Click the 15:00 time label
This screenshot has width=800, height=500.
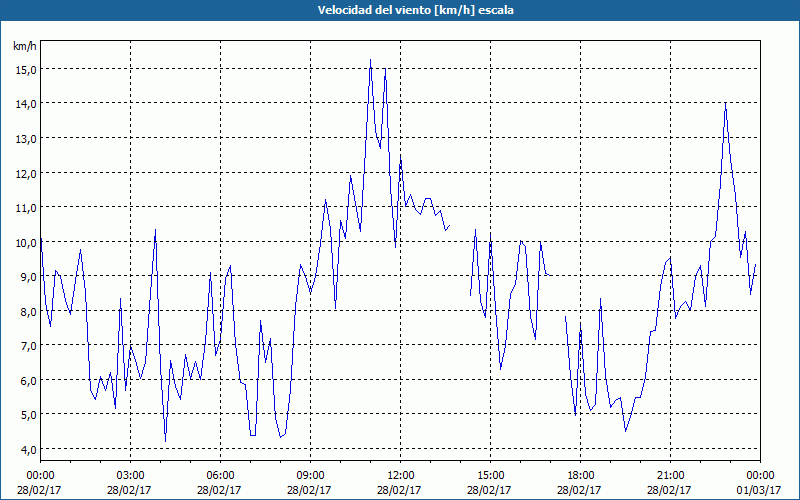[490, 476]
